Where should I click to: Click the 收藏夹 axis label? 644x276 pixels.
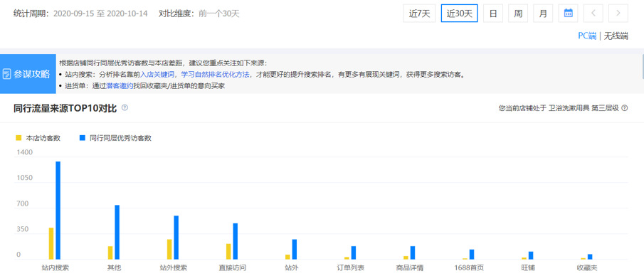[587, 267]
